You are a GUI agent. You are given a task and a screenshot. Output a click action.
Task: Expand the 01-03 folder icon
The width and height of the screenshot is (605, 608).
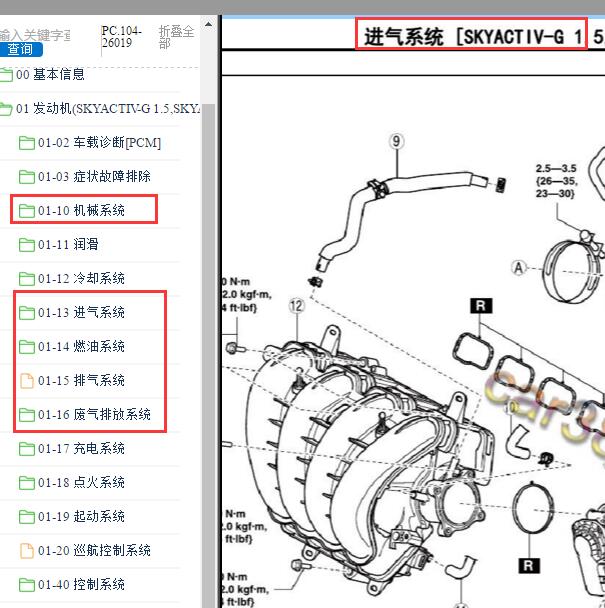pos(27,177)
